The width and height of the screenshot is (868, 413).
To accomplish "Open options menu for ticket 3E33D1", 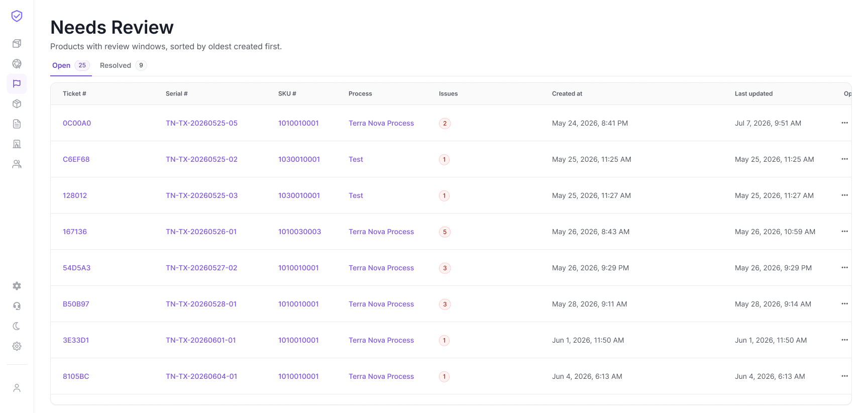I will pyautogui.click(x=844, y=340).
